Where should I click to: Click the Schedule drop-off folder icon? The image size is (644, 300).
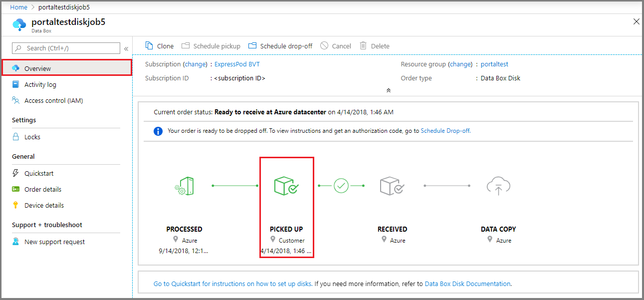click(252, 45)
